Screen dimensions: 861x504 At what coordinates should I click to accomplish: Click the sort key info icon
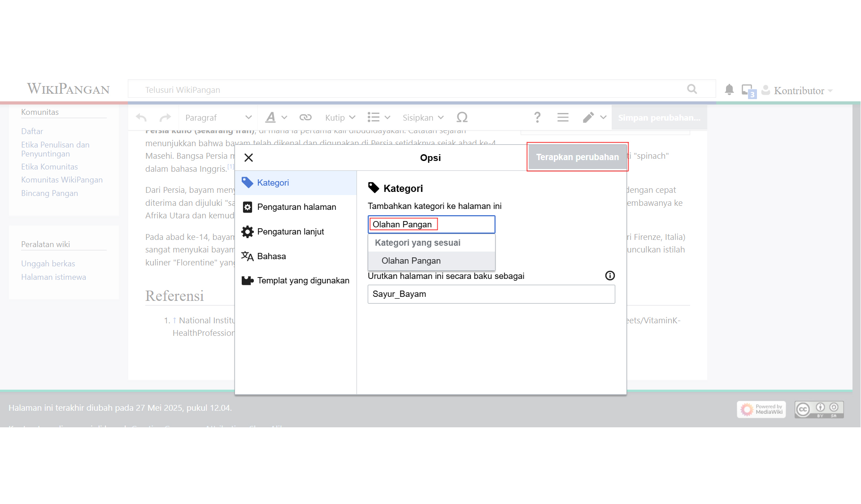pyautogui.click(x=610, y=276)
